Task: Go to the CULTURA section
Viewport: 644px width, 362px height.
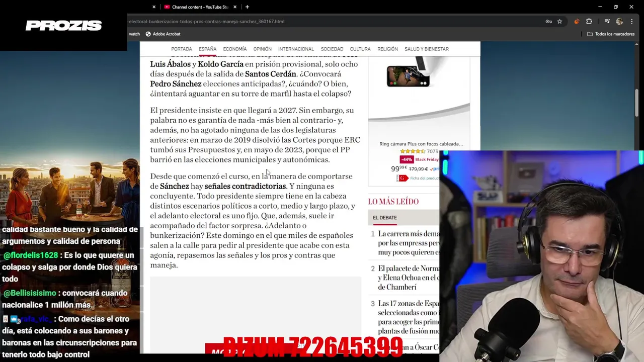Action: [x=360, y=49]
